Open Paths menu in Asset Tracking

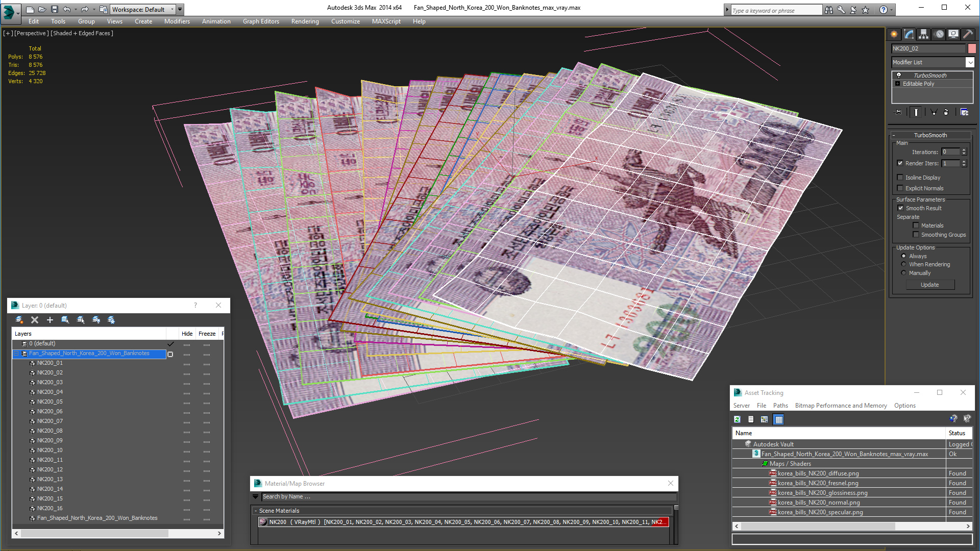[x=780, y=406]
